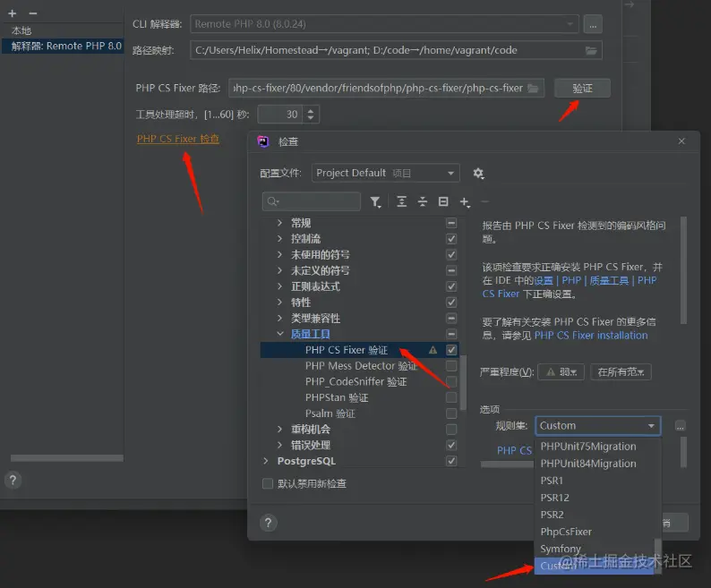The image size is (711, 588).
Task: Browse PHP CS Fixer path folder icon
Action: point(534,88)
